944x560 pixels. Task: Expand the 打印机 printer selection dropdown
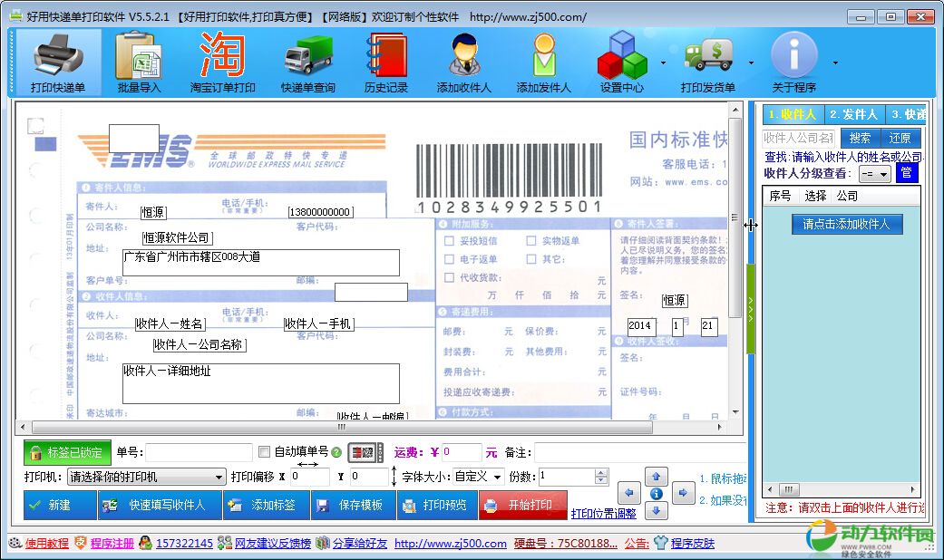coord(219,477)
